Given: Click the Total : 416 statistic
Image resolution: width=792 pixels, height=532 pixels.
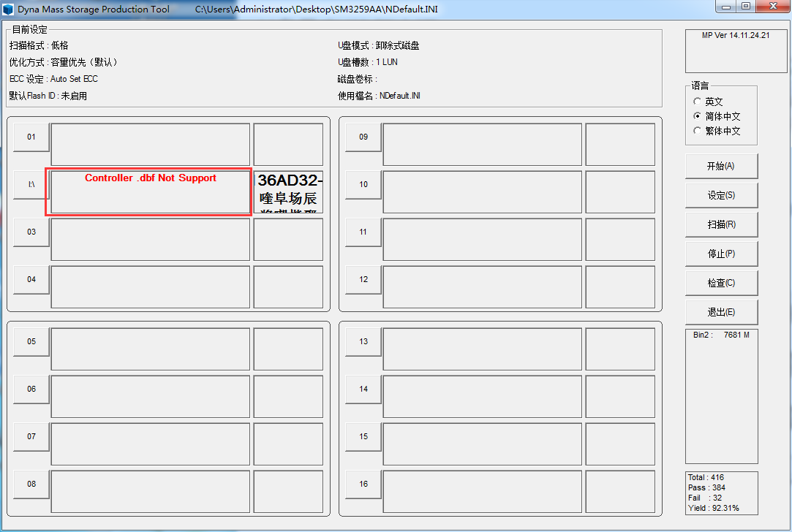Looking at the screenshot, I should (x=706, y=477).
